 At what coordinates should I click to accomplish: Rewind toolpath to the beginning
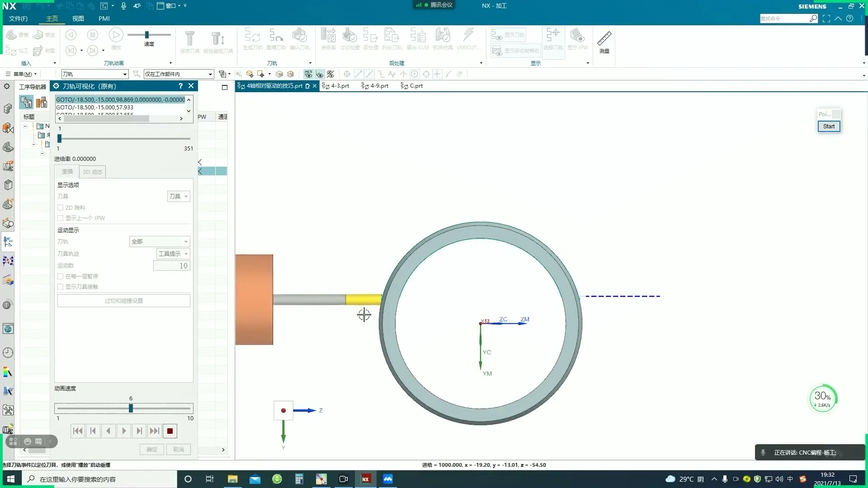pos(78,431)
